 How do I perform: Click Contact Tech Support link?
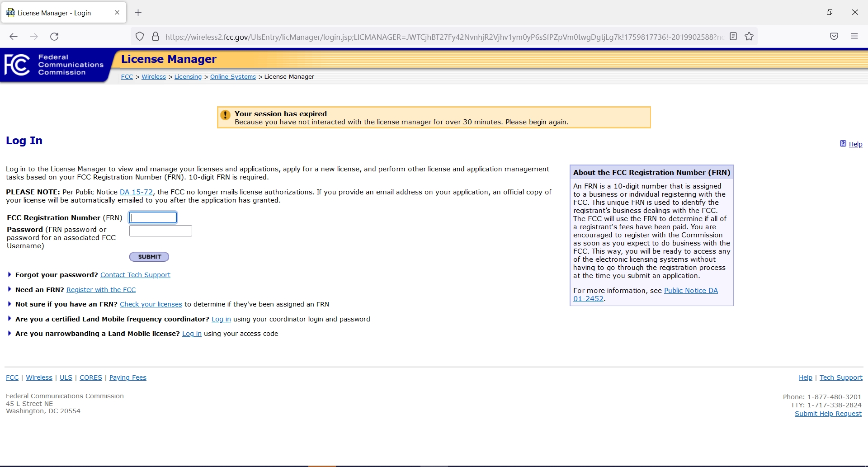click(135, 274)
